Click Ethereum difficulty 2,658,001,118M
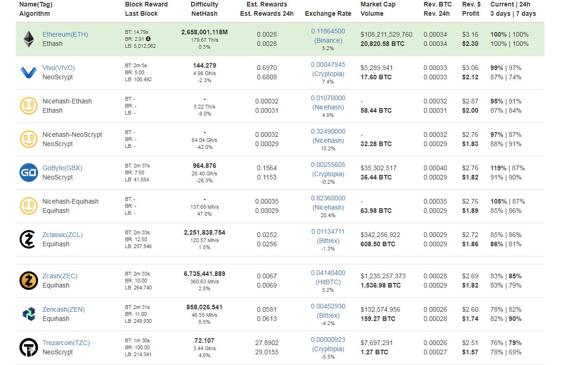The width and height of the screenshot is (588, 365). 205,32
